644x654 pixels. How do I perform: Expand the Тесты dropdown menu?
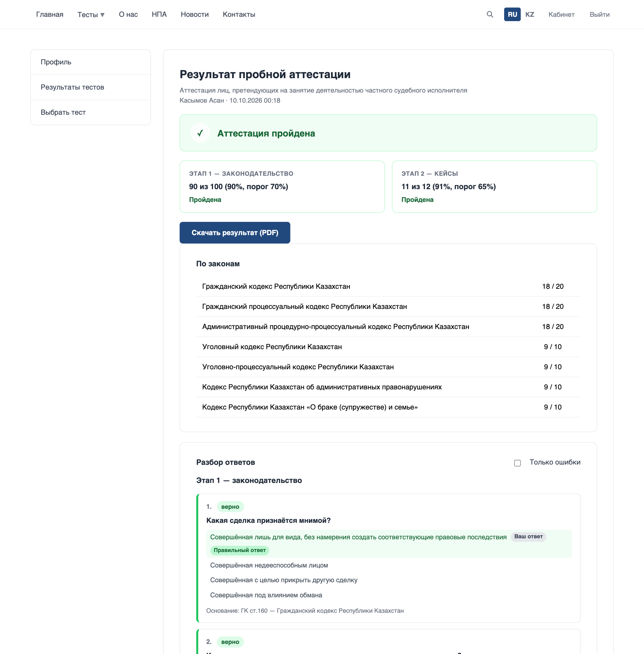(x=91, y=14)
